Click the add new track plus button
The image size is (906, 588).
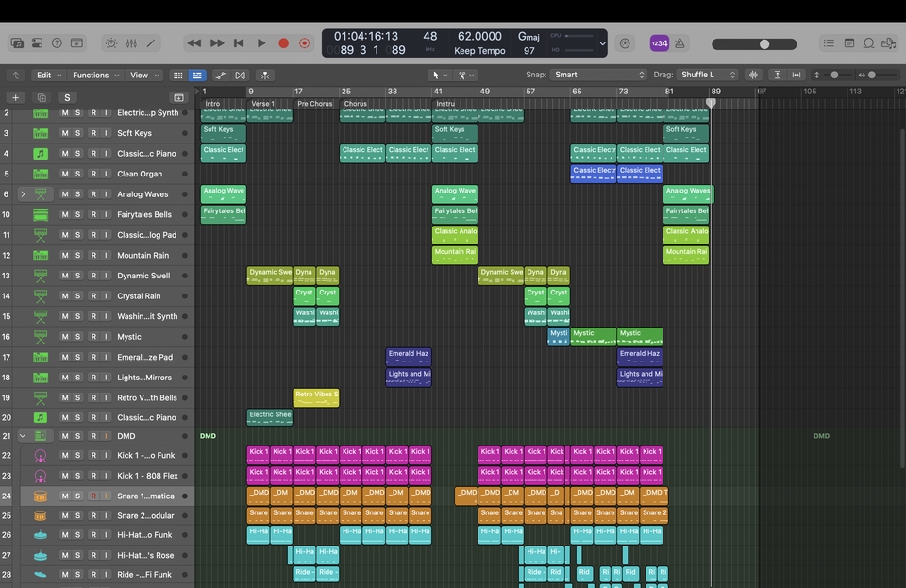tap(16, 97)
